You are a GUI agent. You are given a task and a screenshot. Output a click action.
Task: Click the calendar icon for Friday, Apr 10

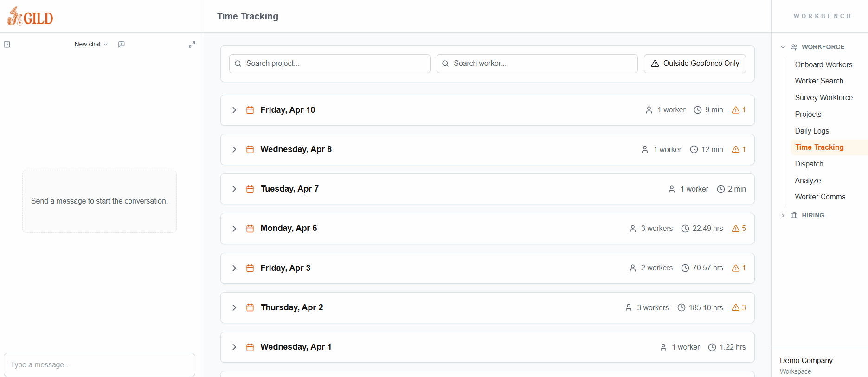tap(250, 110)
